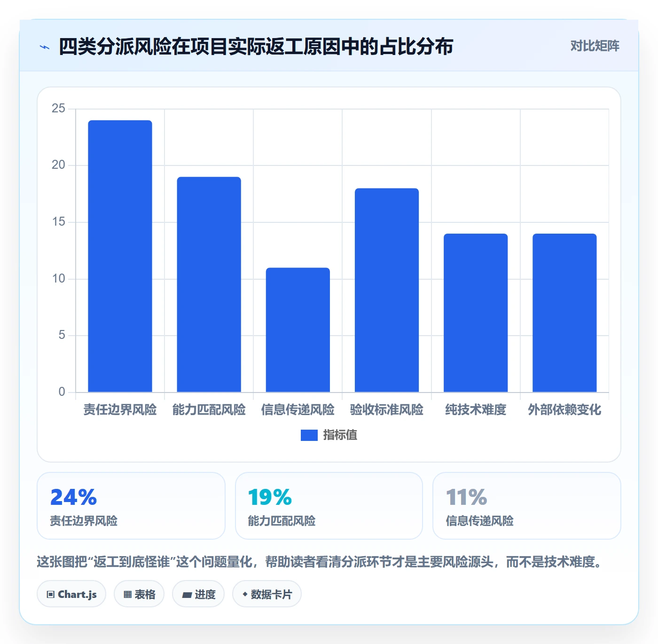Toggle the 指标值 legend color box
The image size is (658, 644).
coord(309,435)
